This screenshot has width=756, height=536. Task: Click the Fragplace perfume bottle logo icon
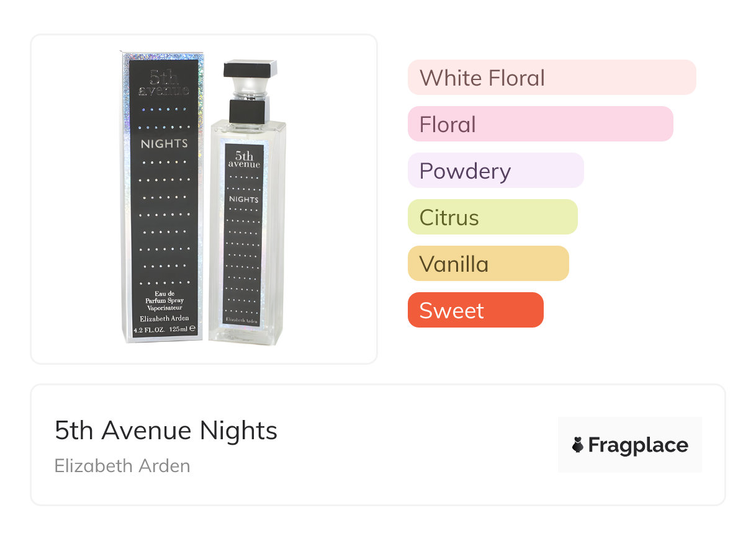[578, 445]
